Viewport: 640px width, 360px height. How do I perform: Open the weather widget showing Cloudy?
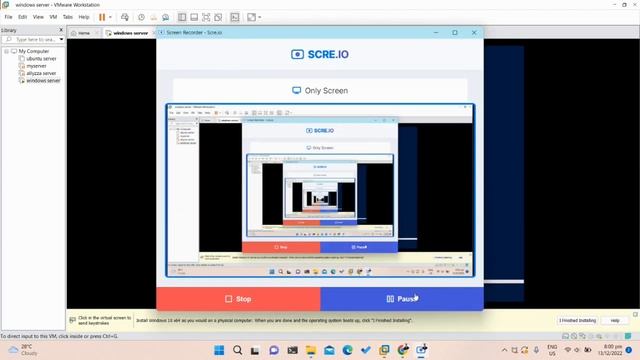24,350
